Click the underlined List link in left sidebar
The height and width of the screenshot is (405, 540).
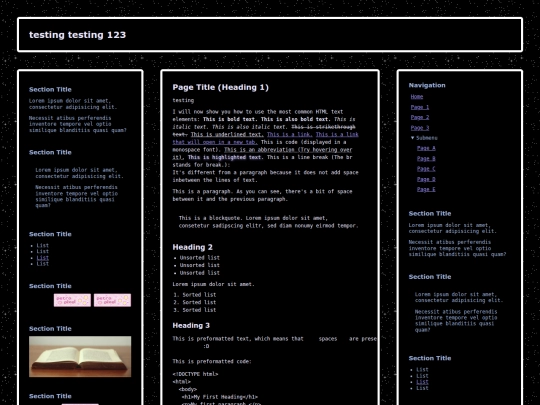(x=43, y=258)
